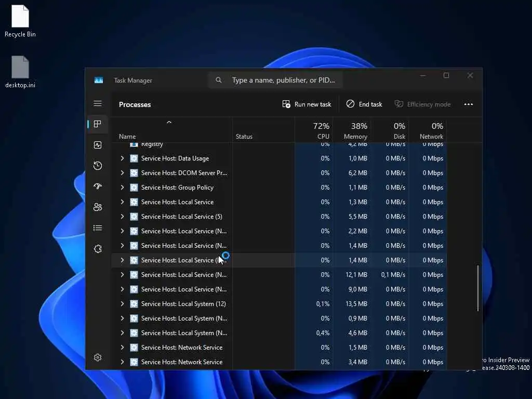The image size is (532, 399).
Task: Click gear icon of Service Host: Group Policy
Action: [134, 188]
